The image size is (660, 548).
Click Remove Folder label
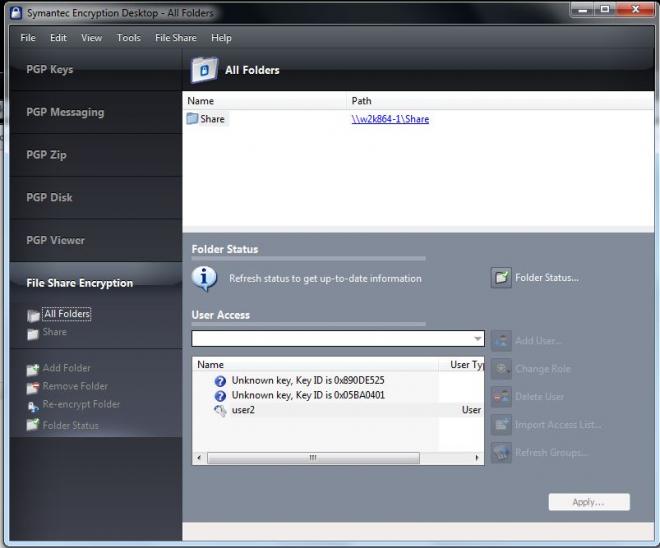point(75,386)
